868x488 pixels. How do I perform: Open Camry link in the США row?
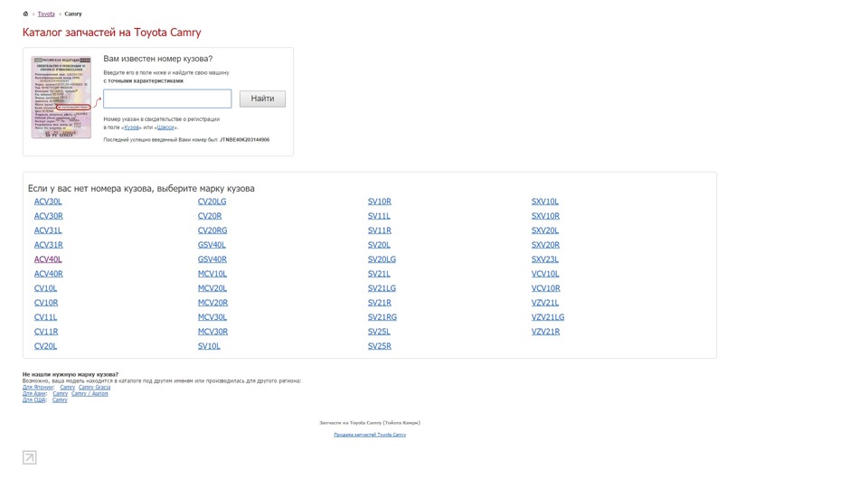[60, 400]
